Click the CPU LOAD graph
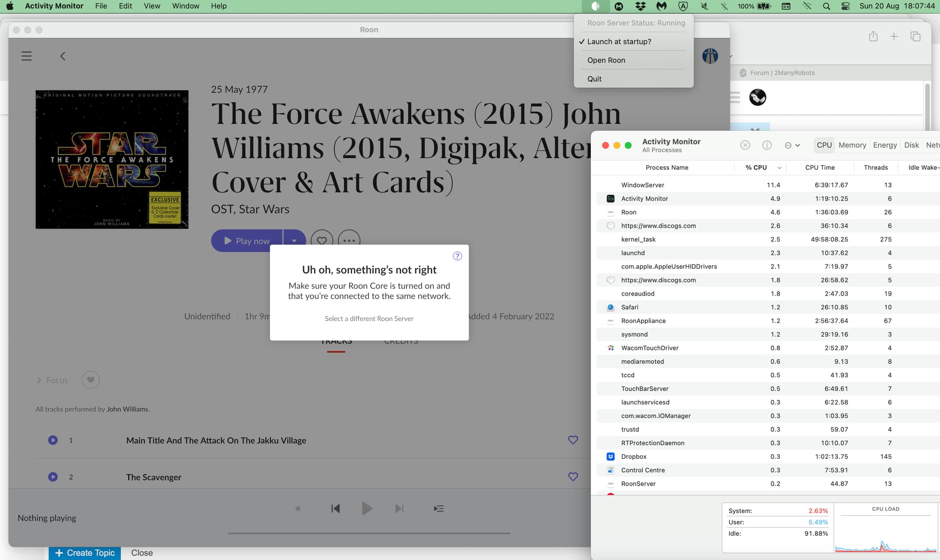Screen dimensions: 940x560 pos(886,529)
